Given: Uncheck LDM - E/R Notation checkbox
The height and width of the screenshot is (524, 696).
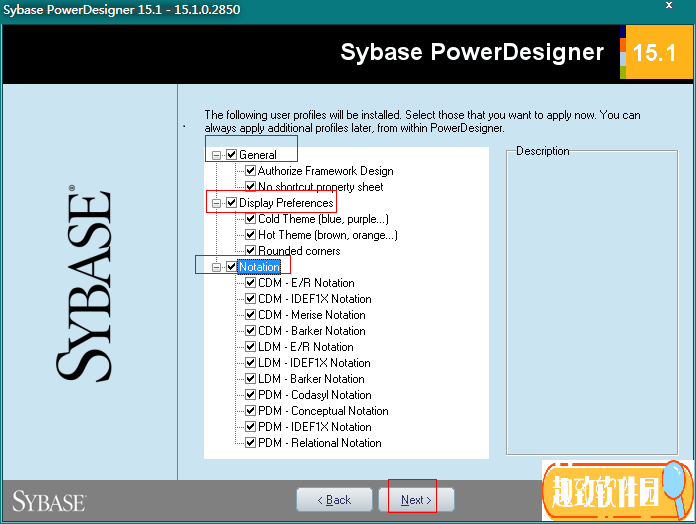Looking at the screenshot, I should point(250,346).
